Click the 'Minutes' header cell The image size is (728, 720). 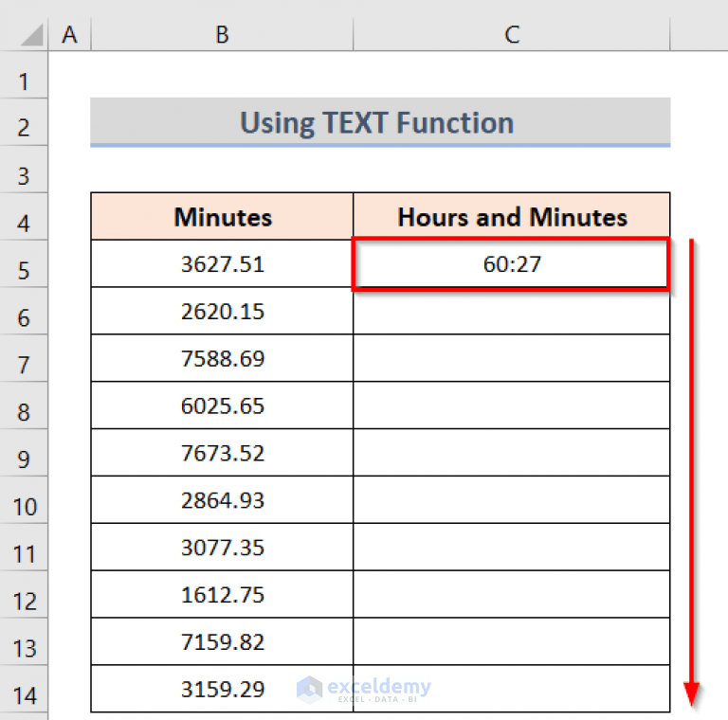[x=222, y=217]
